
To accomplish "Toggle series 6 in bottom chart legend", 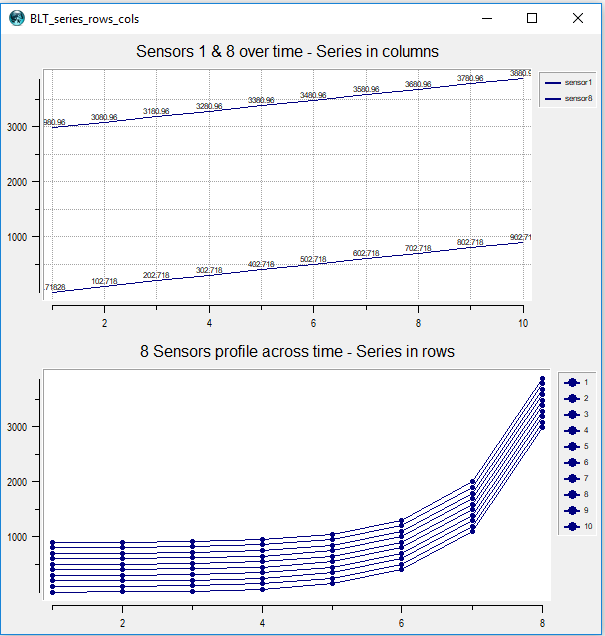I will click(x=576, y=462).
